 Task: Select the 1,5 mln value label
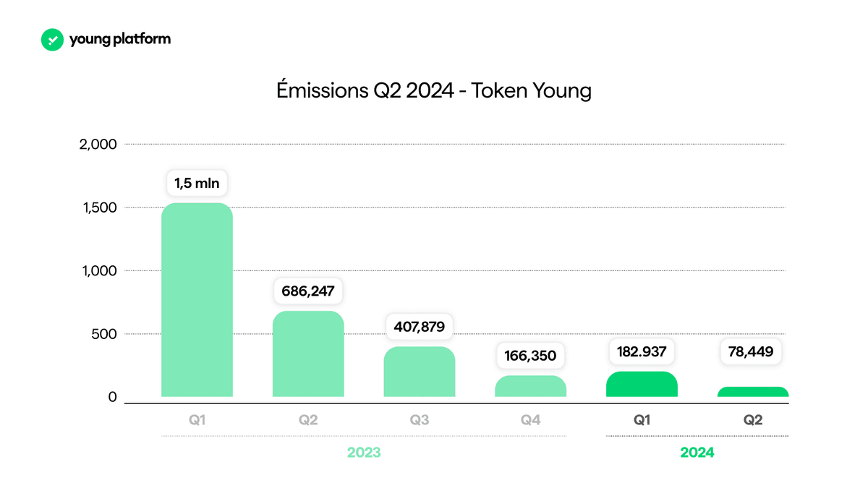[x=197, y=183]
